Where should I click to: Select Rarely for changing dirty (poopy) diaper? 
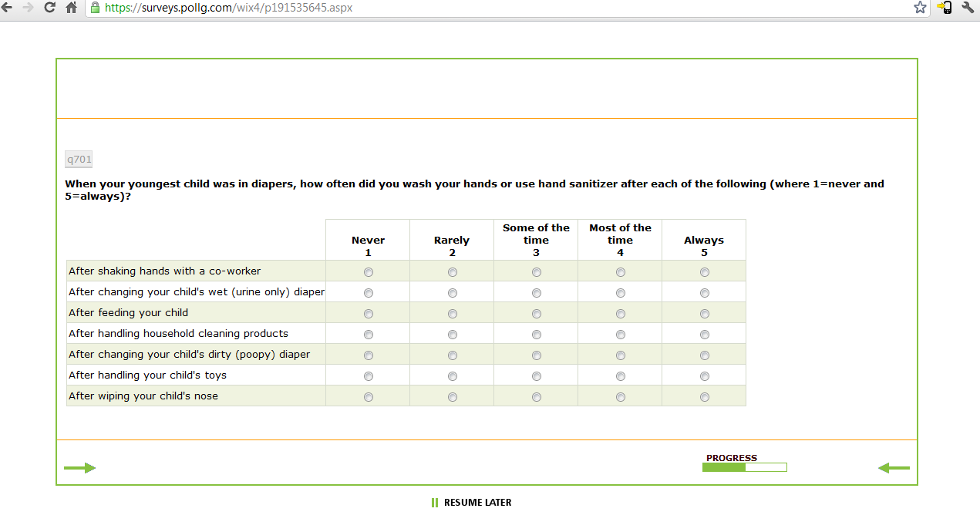point(452,355)
